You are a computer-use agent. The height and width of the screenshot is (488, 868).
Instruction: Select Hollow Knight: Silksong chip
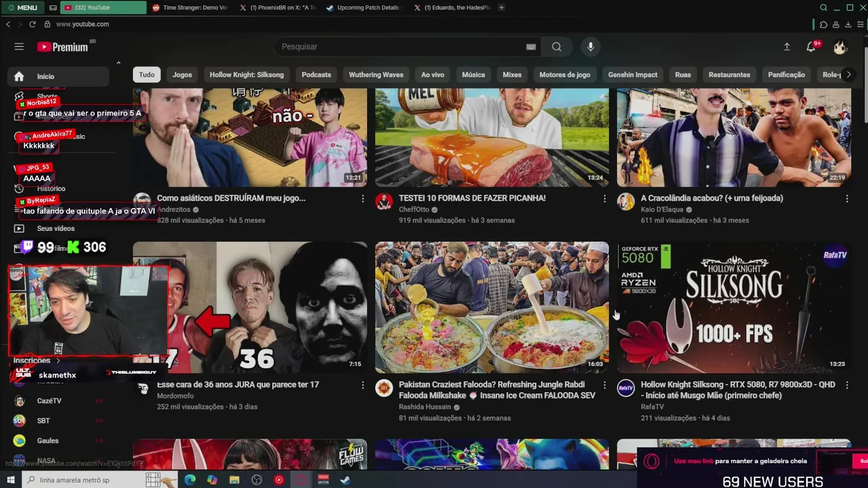247,75
